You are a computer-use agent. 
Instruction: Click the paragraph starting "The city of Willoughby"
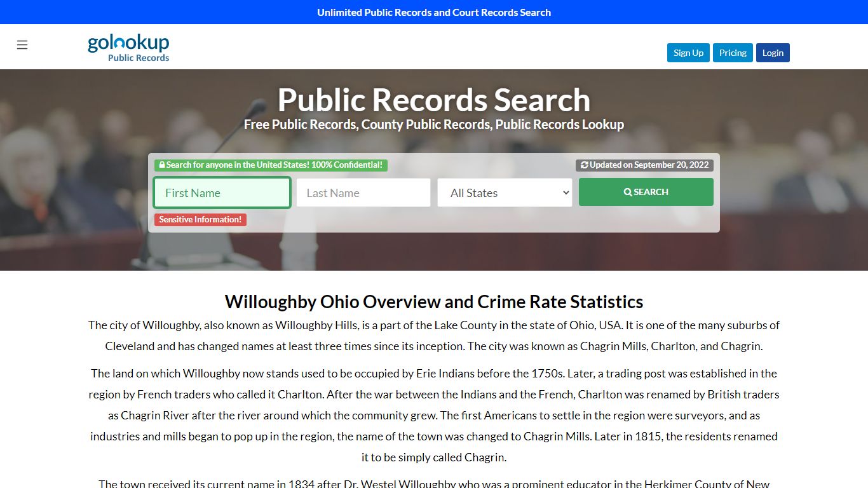coord(434,335)
